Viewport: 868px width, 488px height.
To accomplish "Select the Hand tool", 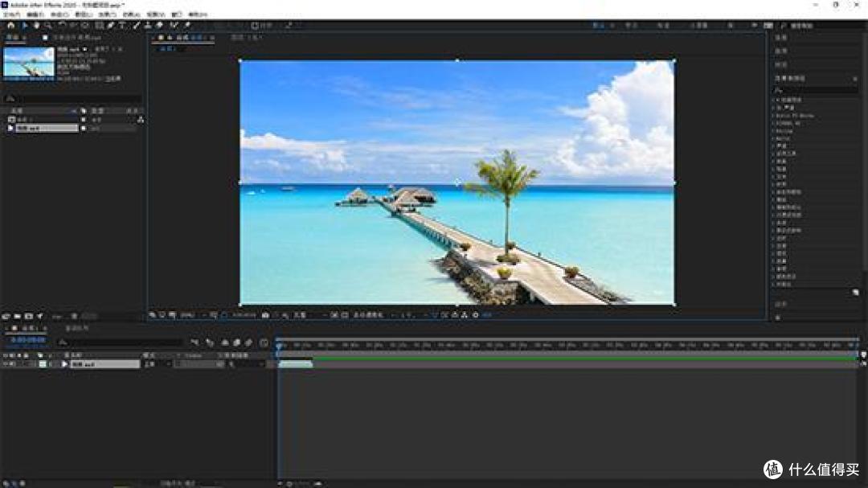I will point(36,25).
